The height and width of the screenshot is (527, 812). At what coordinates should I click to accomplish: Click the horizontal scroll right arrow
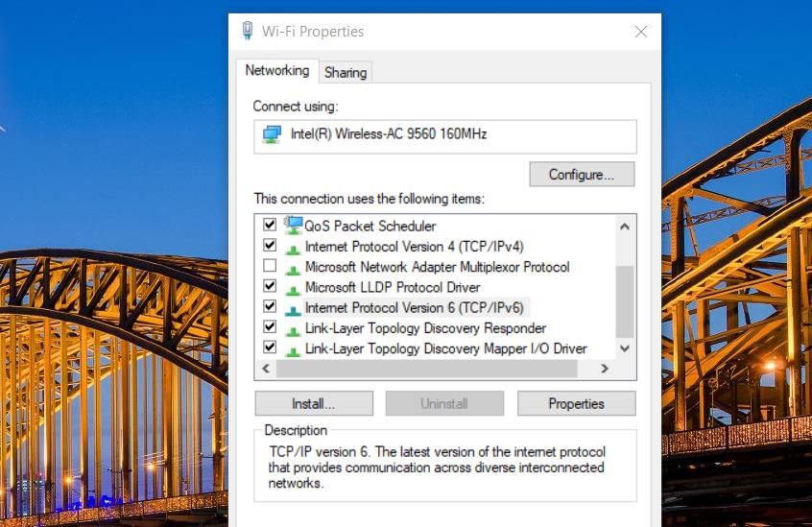pos(605,369)
